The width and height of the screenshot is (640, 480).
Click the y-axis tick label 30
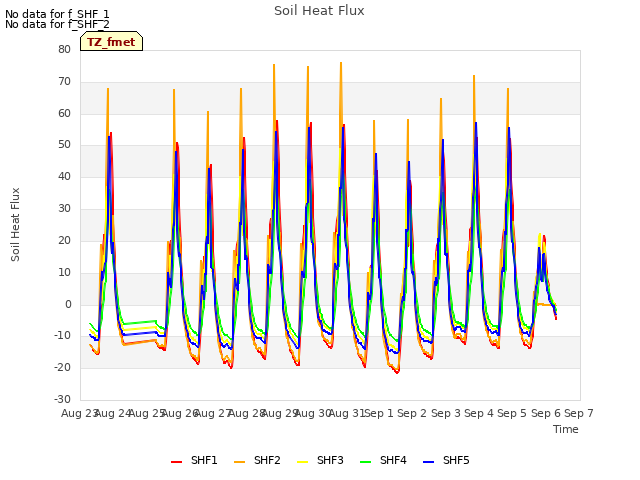64,208
